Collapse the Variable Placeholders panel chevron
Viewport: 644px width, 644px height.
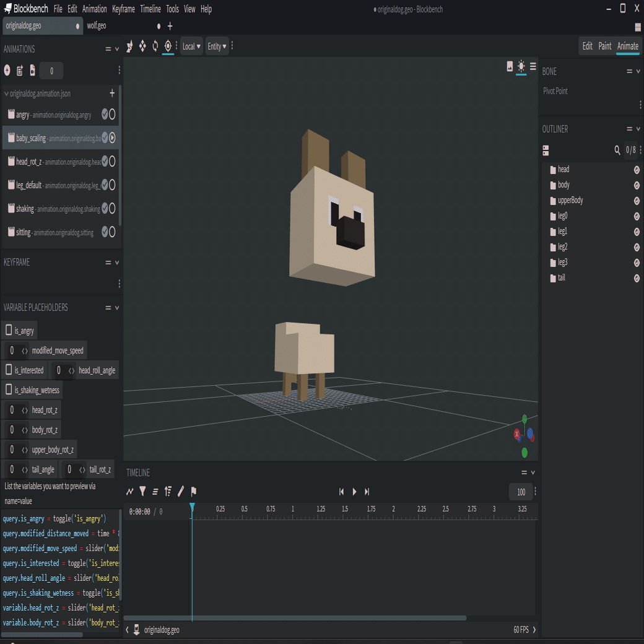tap(117, 308)
